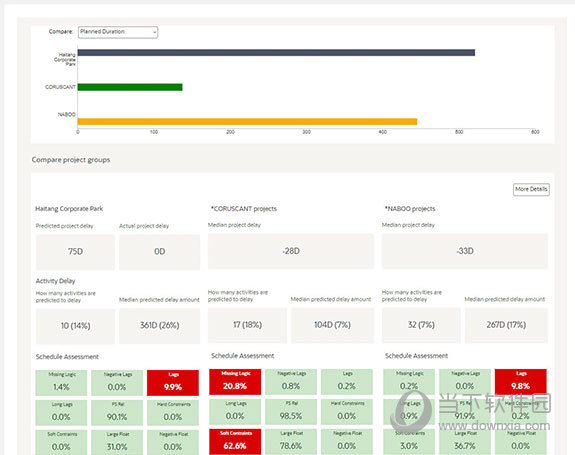The image size is (575, 455).
Task: Click the Missing Logic 1.4% tile
Action: [61, 383]
